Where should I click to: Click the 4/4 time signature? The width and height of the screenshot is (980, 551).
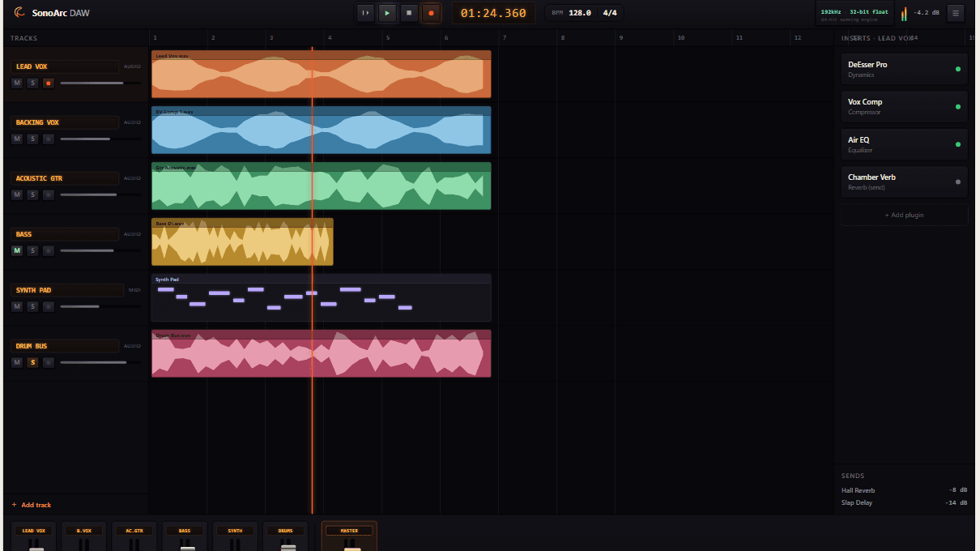tap(610, 13)
